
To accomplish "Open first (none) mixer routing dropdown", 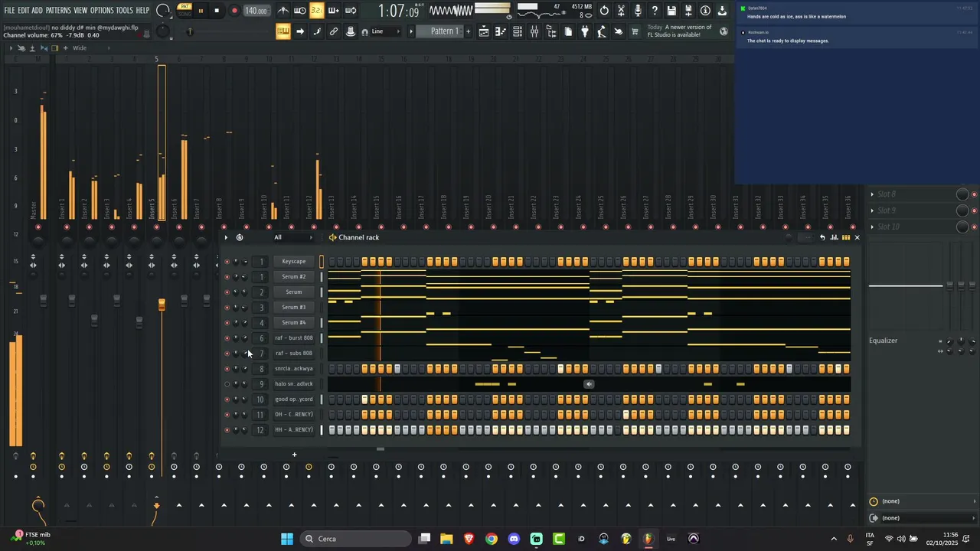I will [923, 501].
